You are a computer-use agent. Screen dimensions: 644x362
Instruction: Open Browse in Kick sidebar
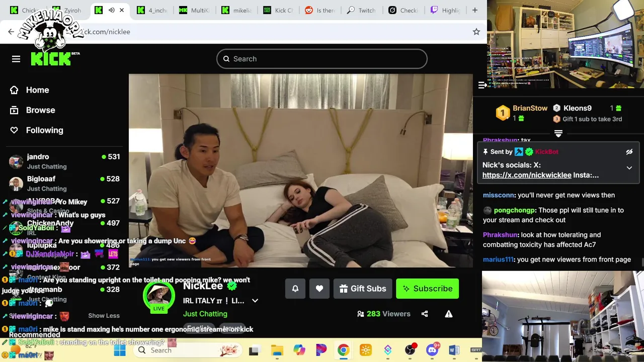[33, 110]
